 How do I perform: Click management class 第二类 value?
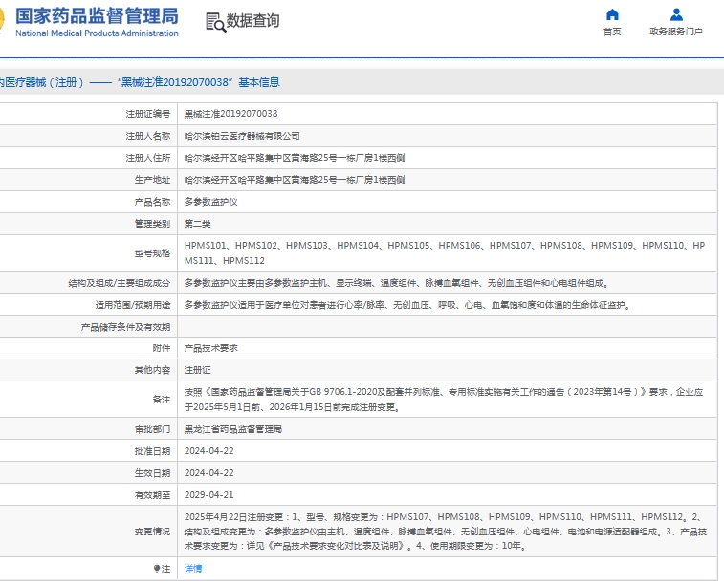pyautogui.click(x=198, y=224)
